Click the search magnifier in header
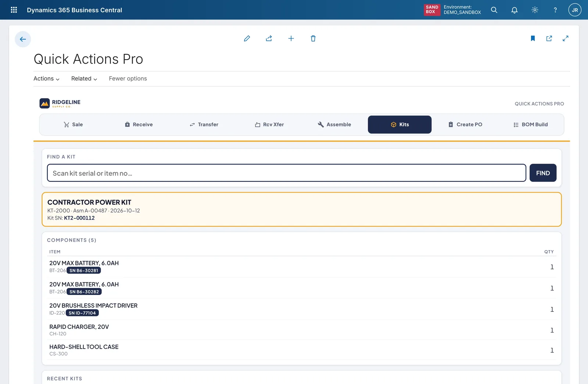 [x=494, y=10]
